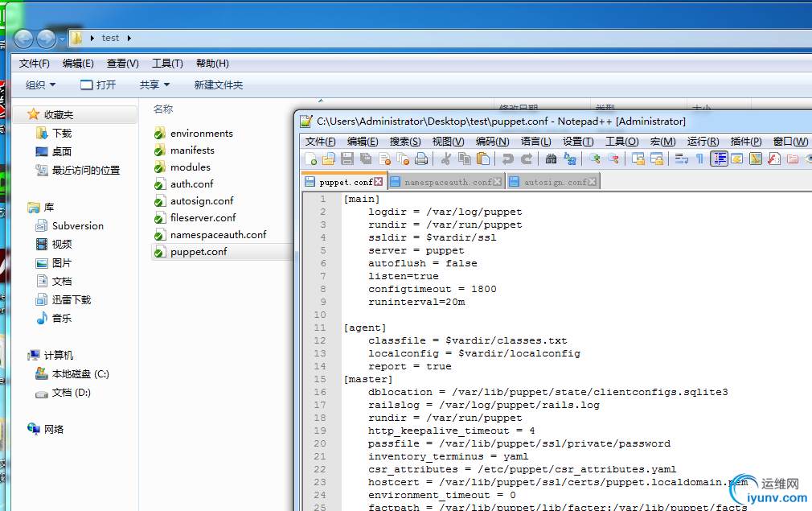Screen dimensions: 812x511
Task: Click the Redo arrow icon in Notepad++
Action: click(x=527, y=159)
